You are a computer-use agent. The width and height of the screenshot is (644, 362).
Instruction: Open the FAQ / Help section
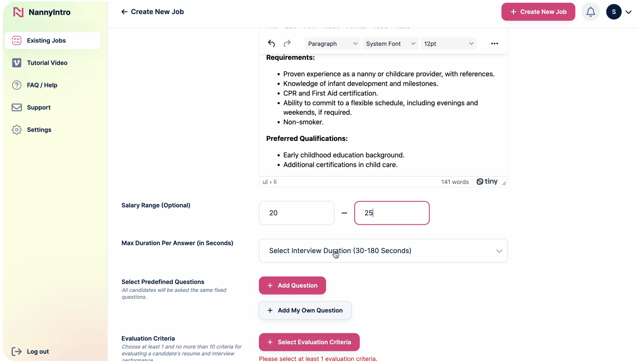42,85
